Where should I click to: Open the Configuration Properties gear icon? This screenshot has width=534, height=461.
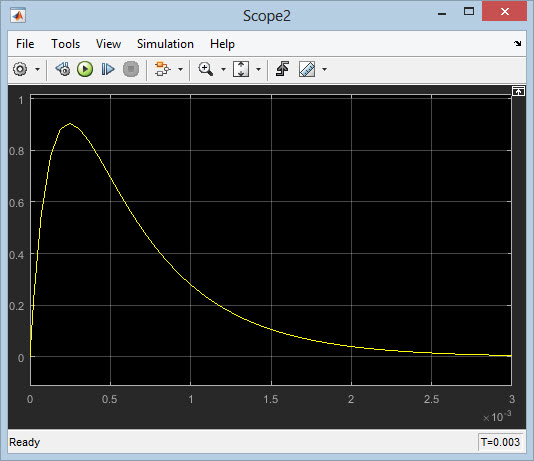[x=20, y=69]
